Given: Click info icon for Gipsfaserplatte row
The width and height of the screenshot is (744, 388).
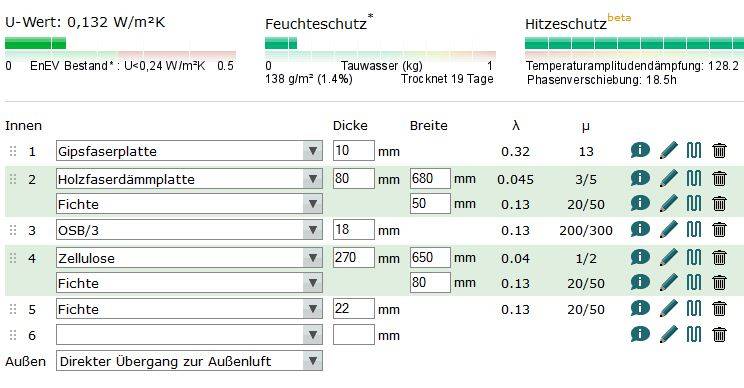Looking at the screenshot, I should [640, 151].
